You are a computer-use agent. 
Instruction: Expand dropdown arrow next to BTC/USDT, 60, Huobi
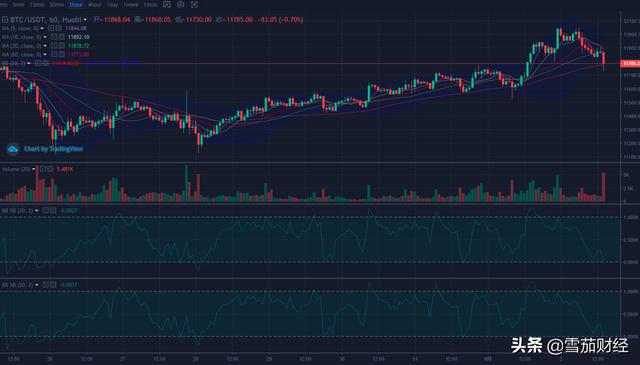pos(85,20)
